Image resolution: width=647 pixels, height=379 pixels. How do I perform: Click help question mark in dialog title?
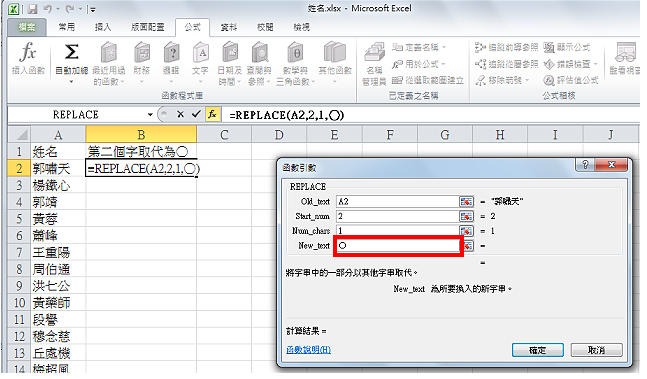585,165
